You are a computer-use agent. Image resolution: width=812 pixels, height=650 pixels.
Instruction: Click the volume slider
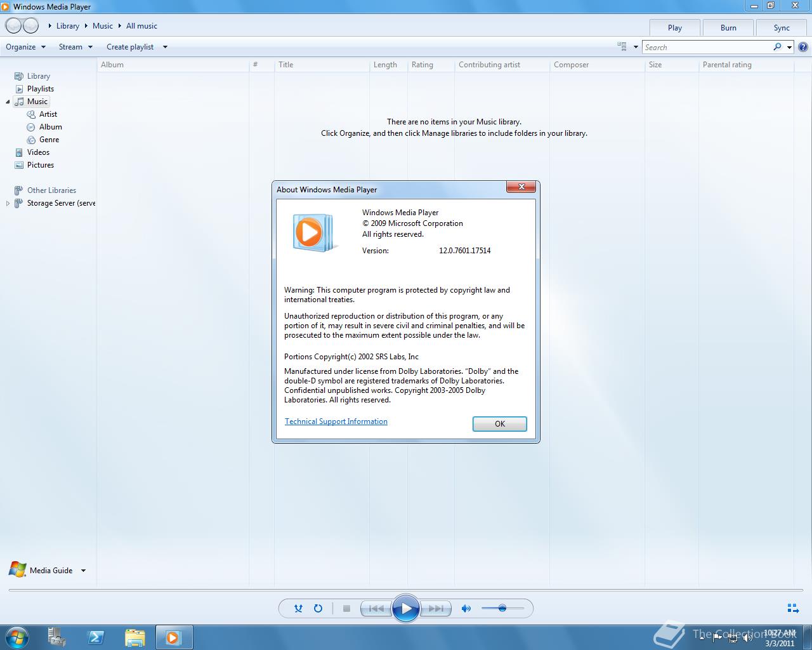tap(502, 608)
